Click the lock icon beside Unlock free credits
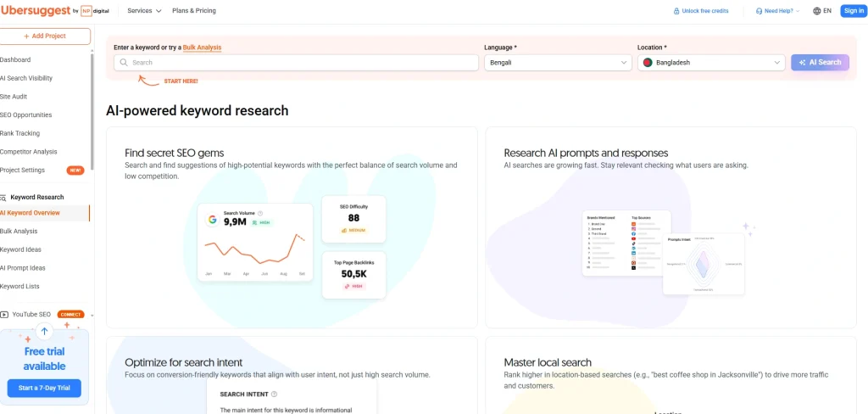The width and height of the screenshot is (868, 414). pos(676,11)
